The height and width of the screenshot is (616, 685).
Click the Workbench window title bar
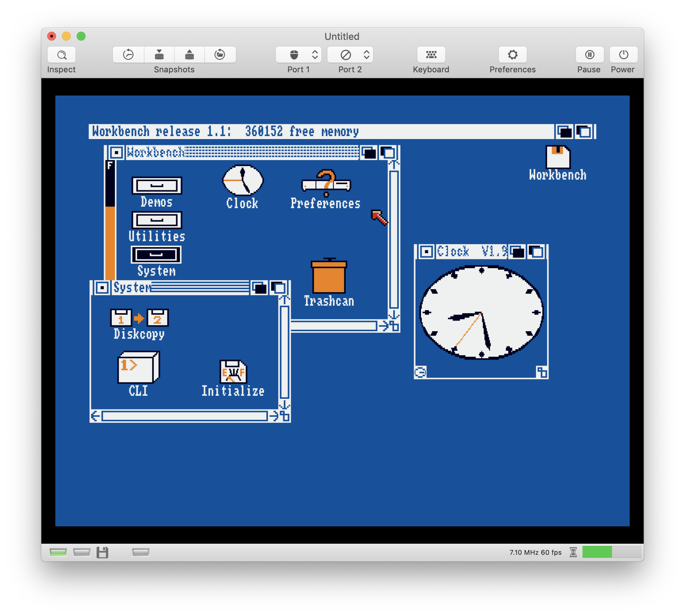[x=243, y=152]
